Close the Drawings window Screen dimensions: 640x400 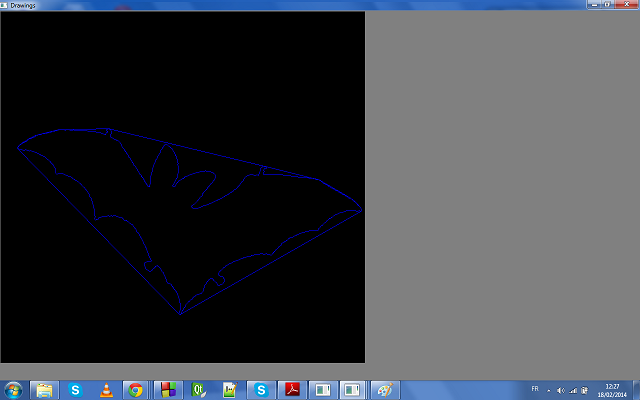point(627,4)
